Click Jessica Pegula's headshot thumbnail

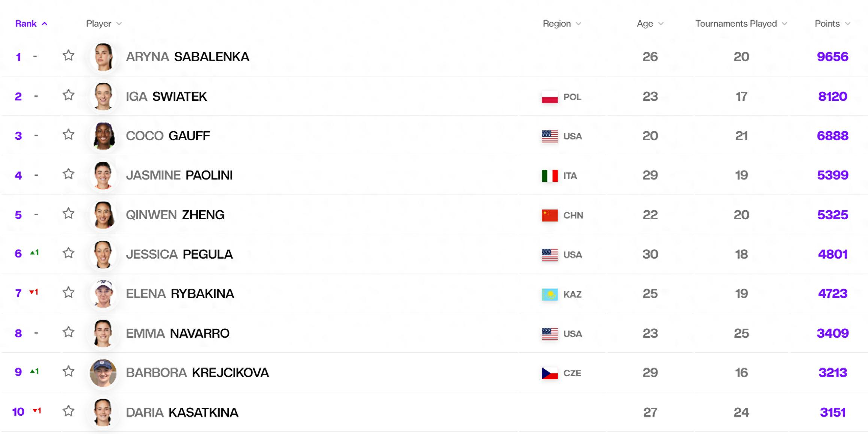coord(103,254)
